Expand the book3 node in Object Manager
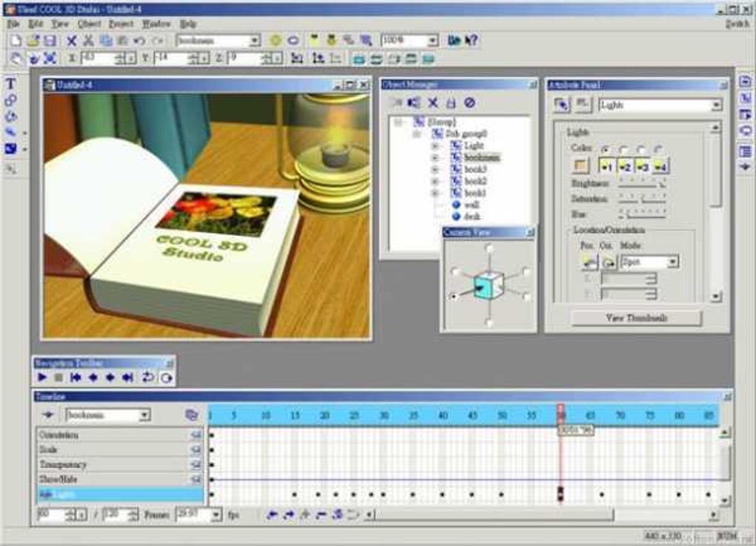The image size is (756, 546). pos(435,169)
